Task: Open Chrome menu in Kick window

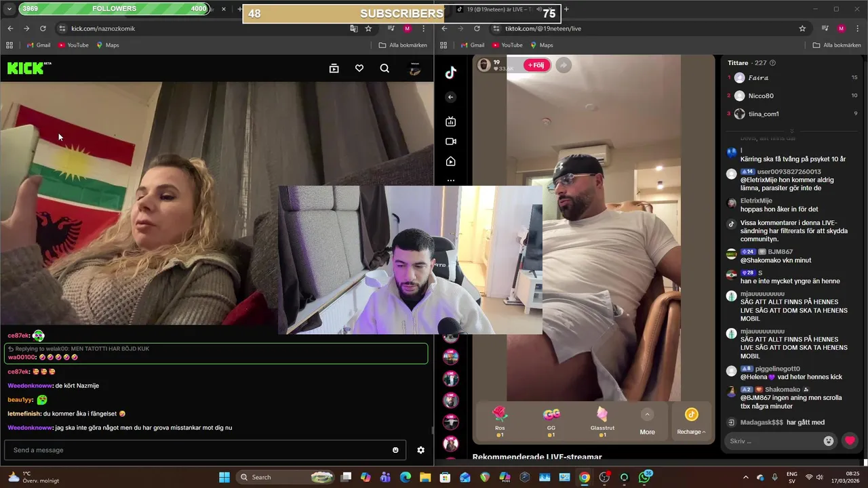Action: point(424,28)
